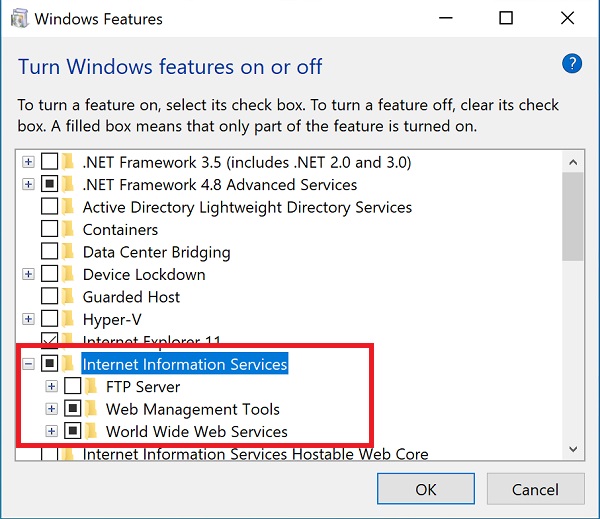600x519 pixels.
Task: Check the Hyper-V checkbox
Action: [49, 319]
